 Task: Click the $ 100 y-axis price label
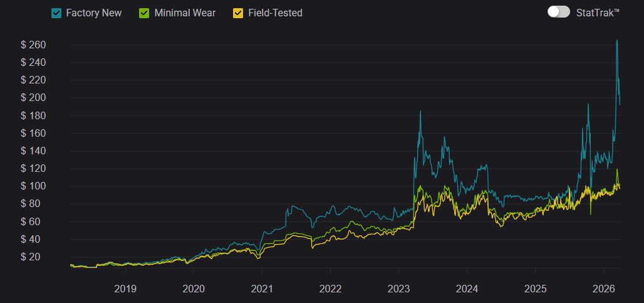point(34,186)
